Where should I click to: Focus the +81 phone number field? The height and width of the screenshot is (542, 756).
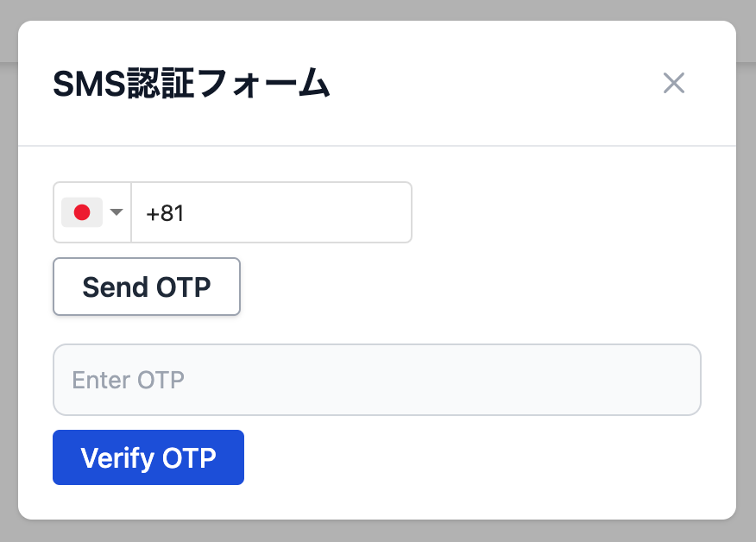271,212
